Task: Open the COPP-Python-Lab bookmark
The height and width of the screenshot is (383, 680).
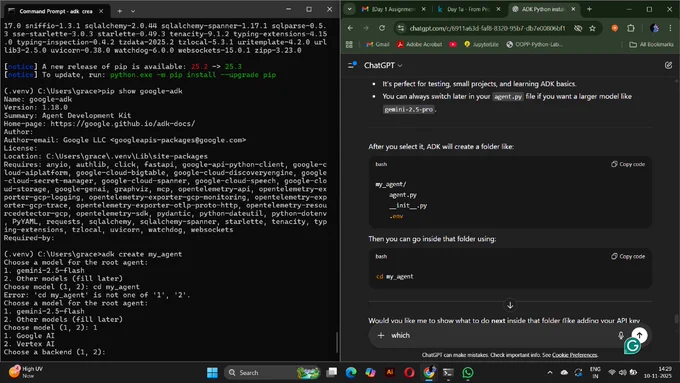Action: (535, 44)
